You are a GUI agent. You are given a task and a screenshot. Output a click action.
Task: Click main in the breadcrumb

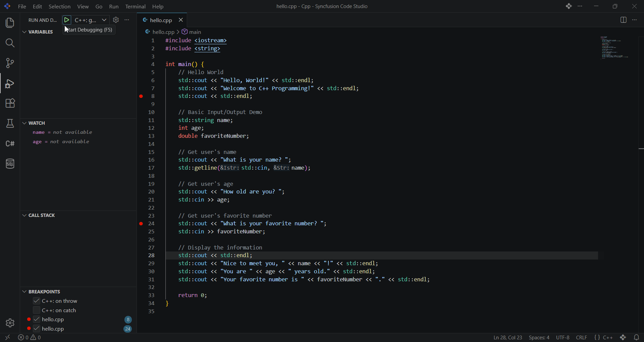(192, 32)
